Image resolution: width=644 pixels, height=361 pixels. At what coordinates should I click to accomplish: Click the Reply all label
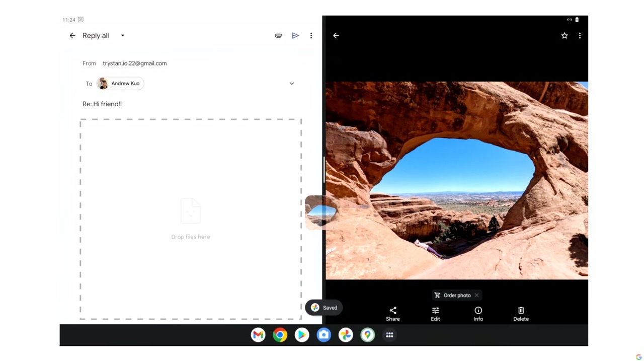(96, 36)
